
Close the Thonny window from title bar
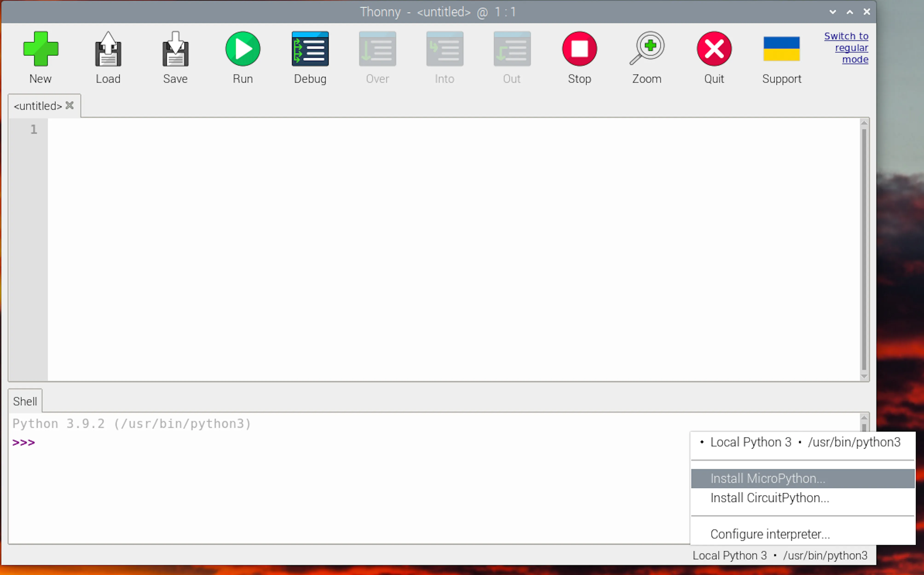point(867,12)
